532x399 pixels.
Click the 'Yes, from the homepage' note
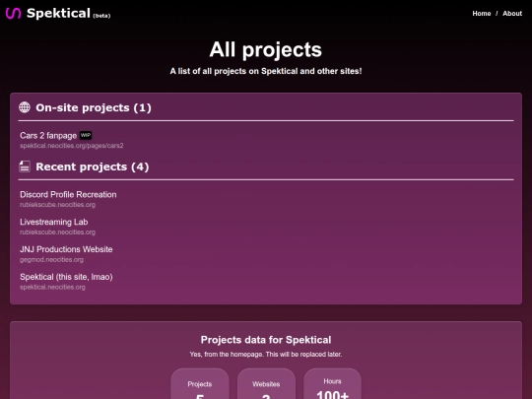pyautogui.click(x=266, y=355)
